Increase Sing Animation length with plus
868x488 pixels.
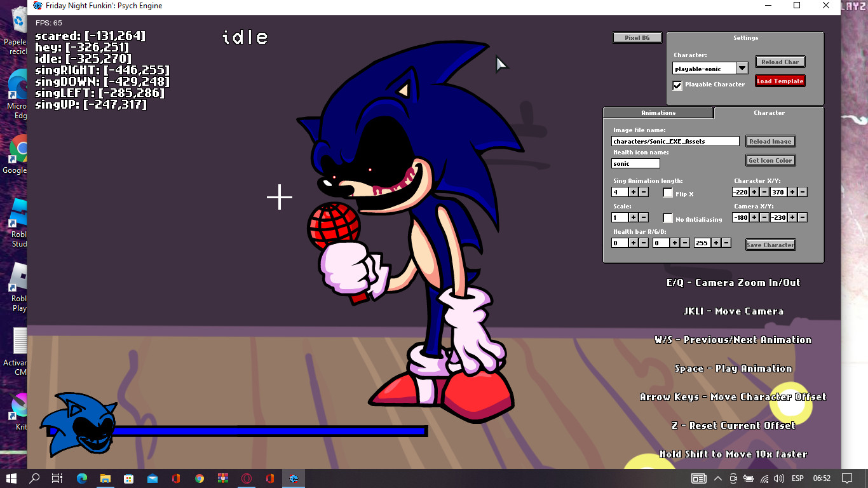click(634, 192)
